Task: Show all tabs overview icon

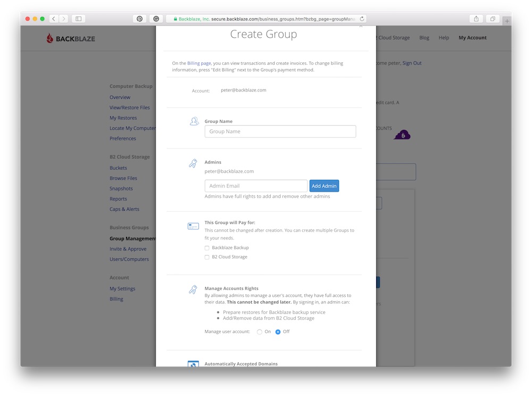Action: pos(493,19)
